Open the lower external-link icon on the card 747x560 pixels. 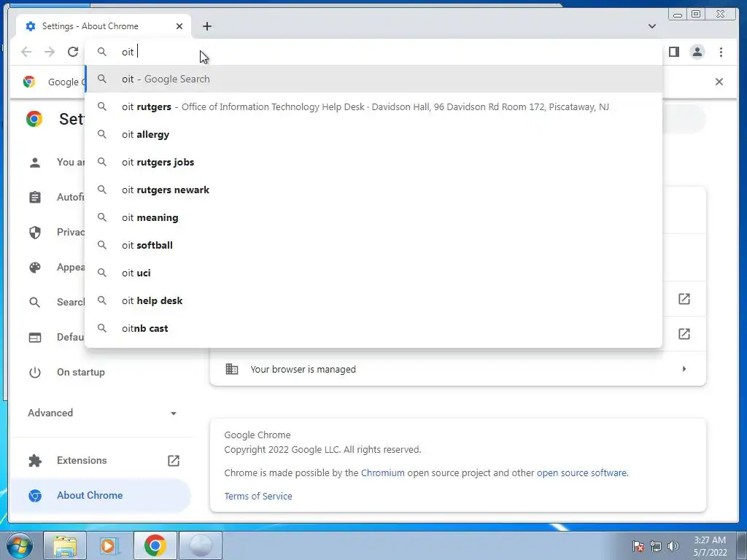(684, 334)
